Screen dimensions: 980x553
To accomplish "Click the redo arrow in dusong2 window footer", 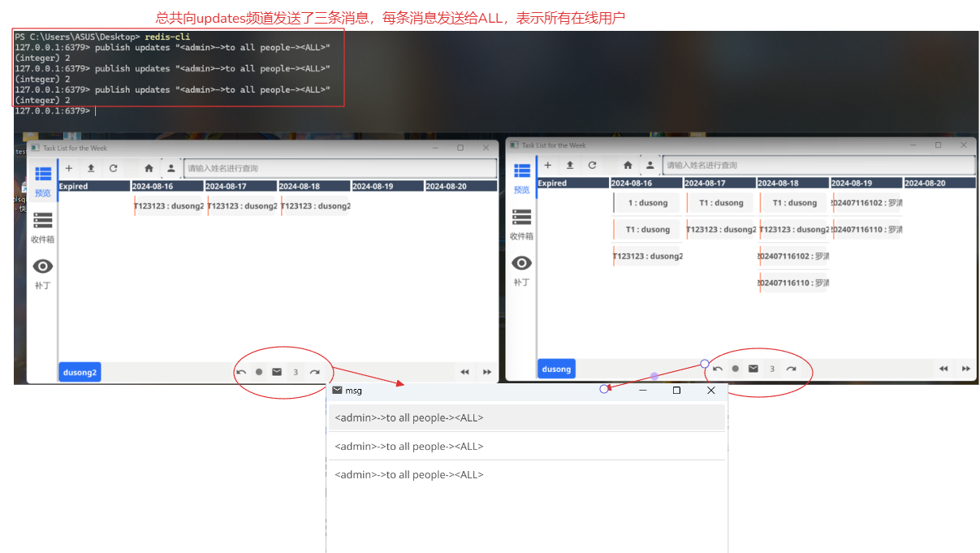I will pos(314,372).
